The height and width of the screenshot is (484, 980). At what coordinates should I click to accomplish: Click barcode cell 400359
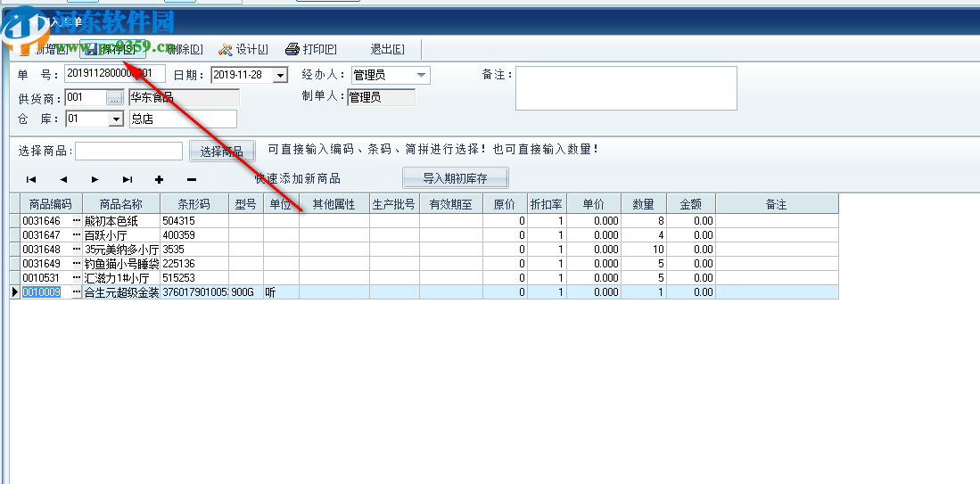pyautogui.click(x=194, y=234)
